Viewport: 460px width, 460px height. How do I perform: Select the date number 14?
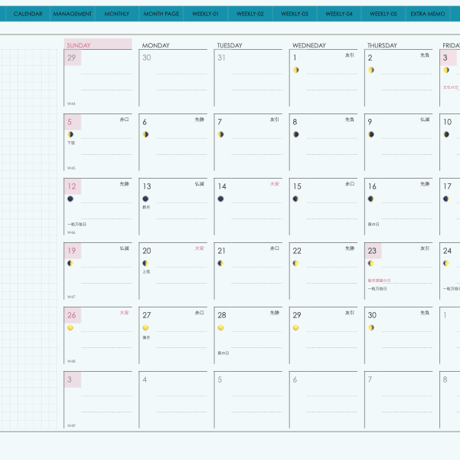[x=222, y=186]
